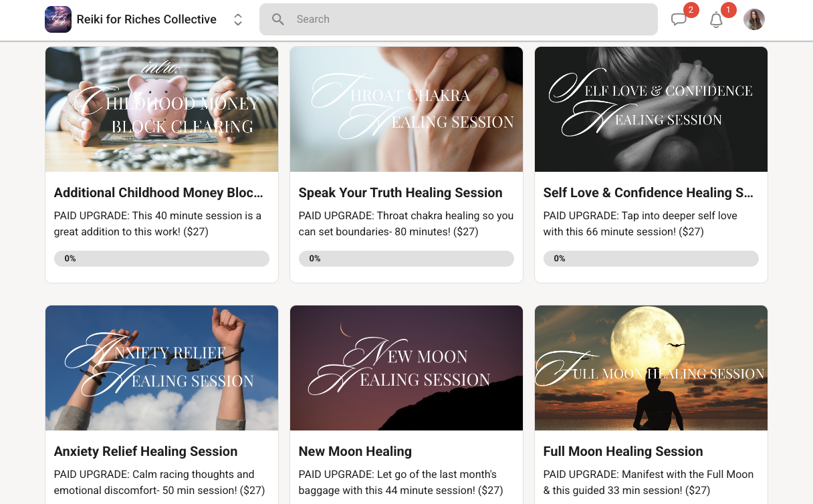Open New Moon Healing Session cover image
This screenshot has height=504, width=813.
pyautogui.click(x=406, y=368)
